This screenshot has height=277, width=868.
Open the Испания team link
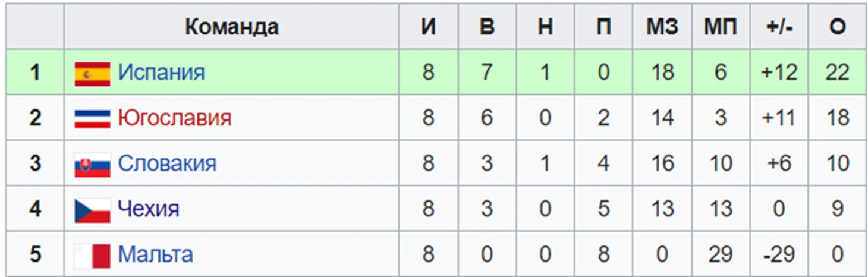(161, 73)
